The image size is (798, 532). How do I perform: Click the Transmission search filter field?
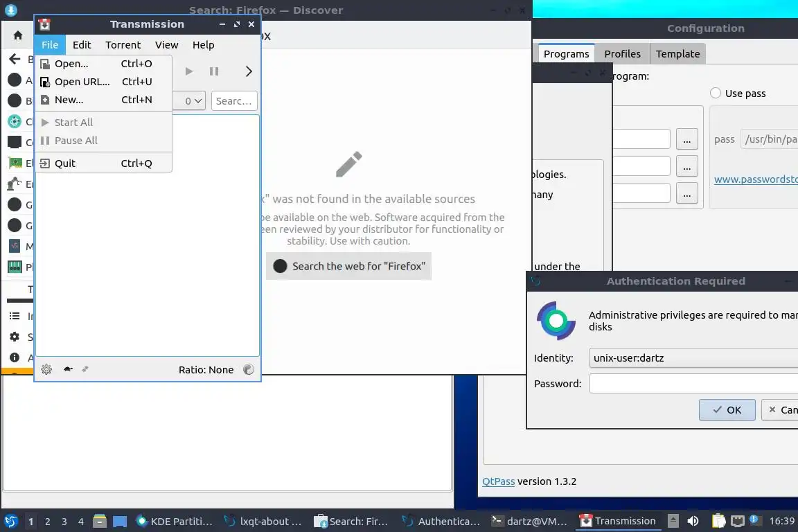click(234, 101)
